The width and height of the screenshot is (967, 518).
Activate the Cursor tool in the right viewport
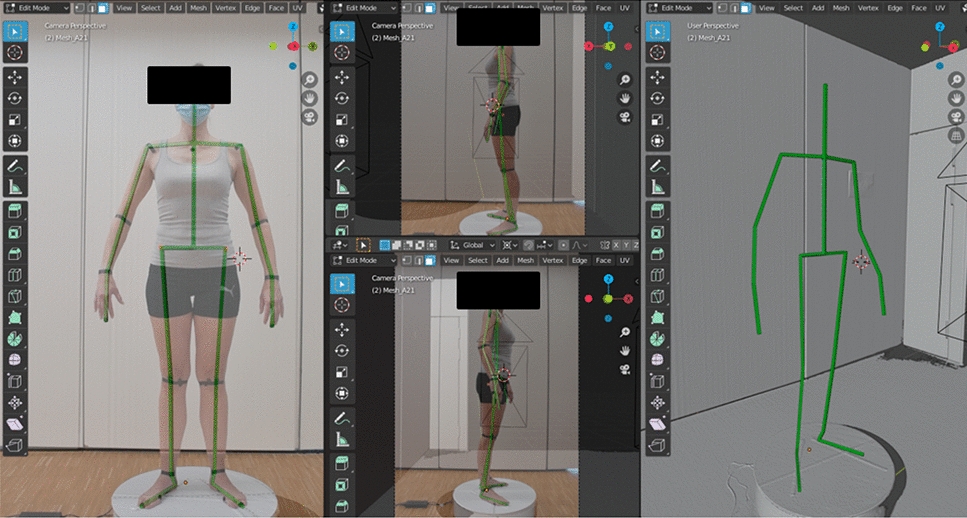pos(658,54)
